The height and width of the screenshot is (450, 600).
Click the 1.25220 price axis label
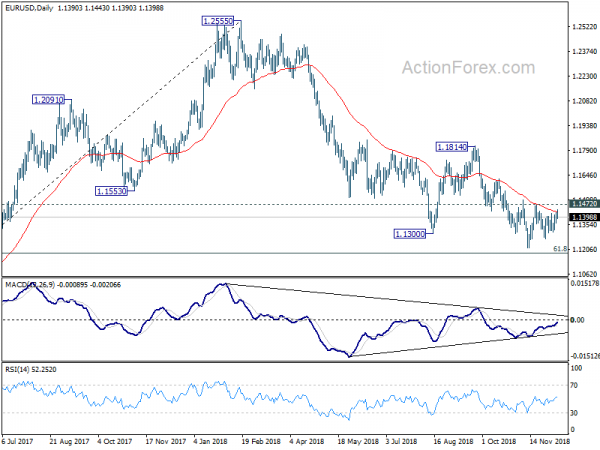point(584,27)
